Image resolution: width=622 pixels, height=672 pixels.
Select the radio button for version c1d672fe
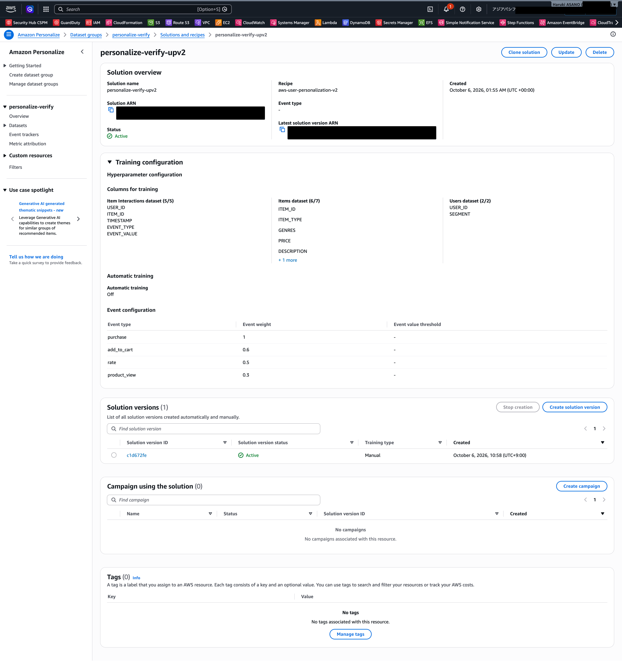pyautogui.click(x=114, y=455)
